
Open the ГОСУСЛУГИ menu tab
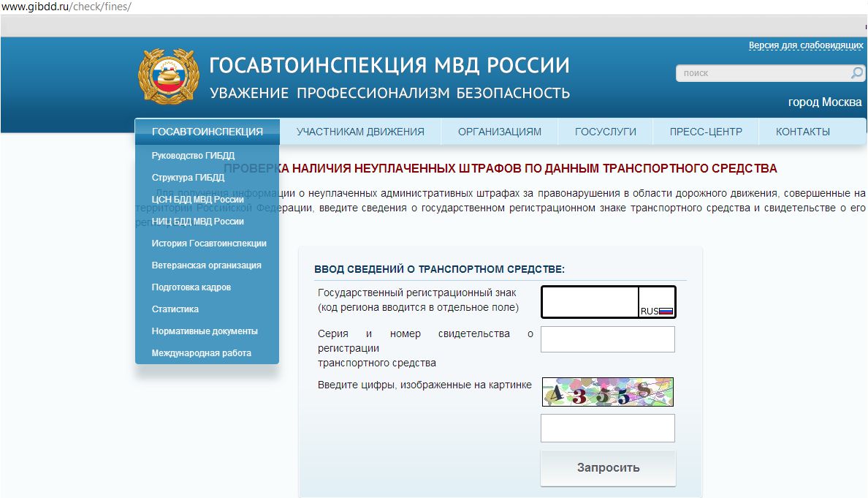[606, 132]
